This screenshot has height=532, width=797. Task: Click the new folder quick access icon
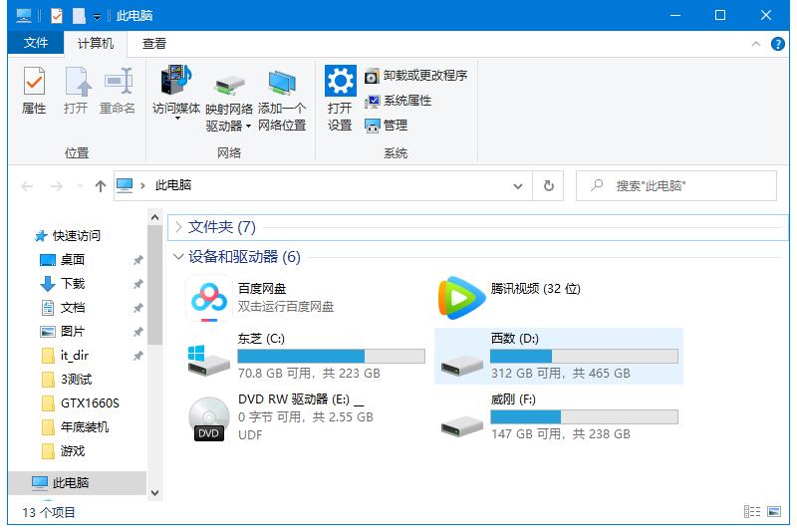coord(79,16)
